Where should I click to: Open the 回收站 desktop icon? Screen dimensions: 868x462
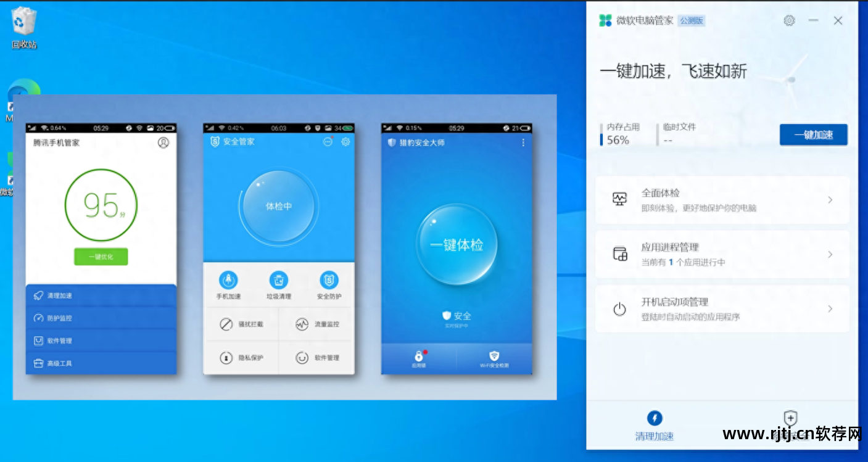pyautogui.click(x=24, y=27)
